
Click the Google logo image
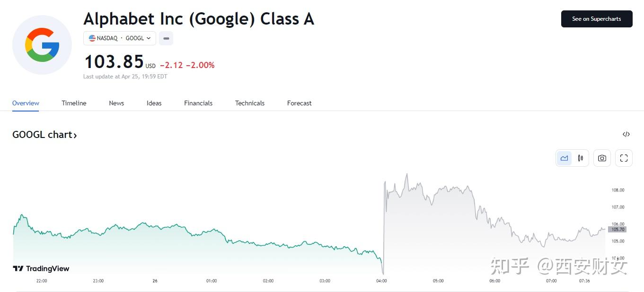(42, 45)
